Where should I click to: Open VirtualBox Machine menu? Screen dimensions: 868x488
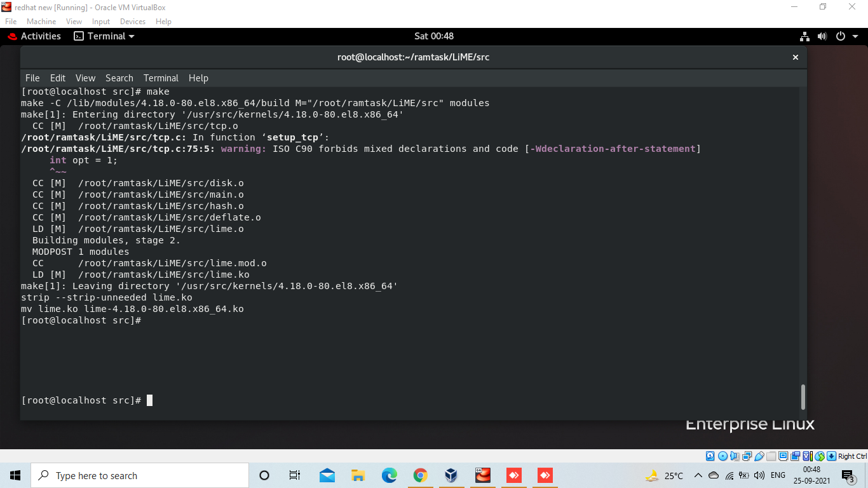[x=41, y=21]
